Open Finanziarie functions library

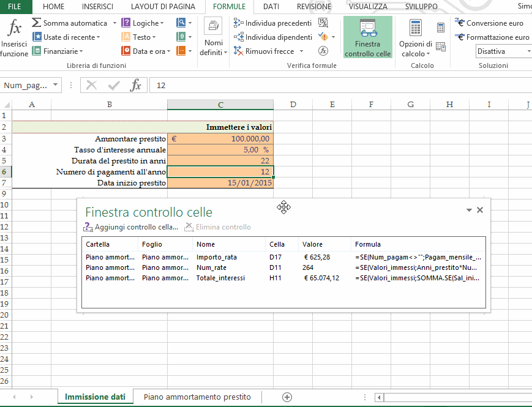point(58,51)
